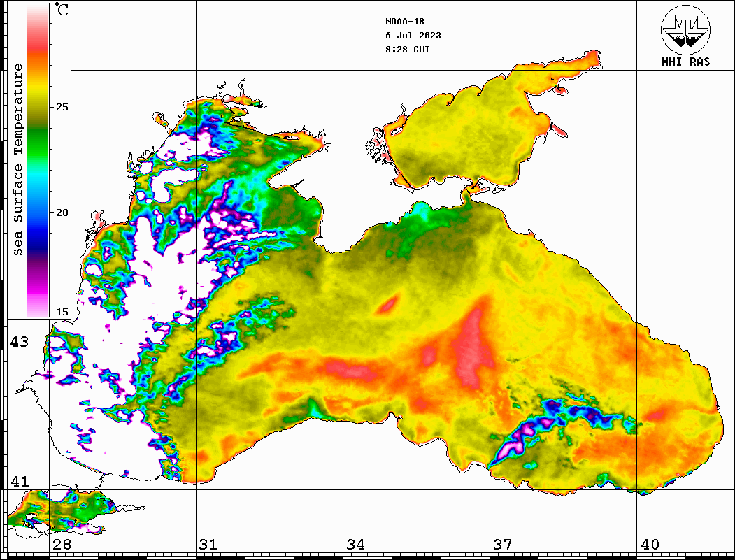Click the '25' tick on the temperature scale

click(62, 107)
